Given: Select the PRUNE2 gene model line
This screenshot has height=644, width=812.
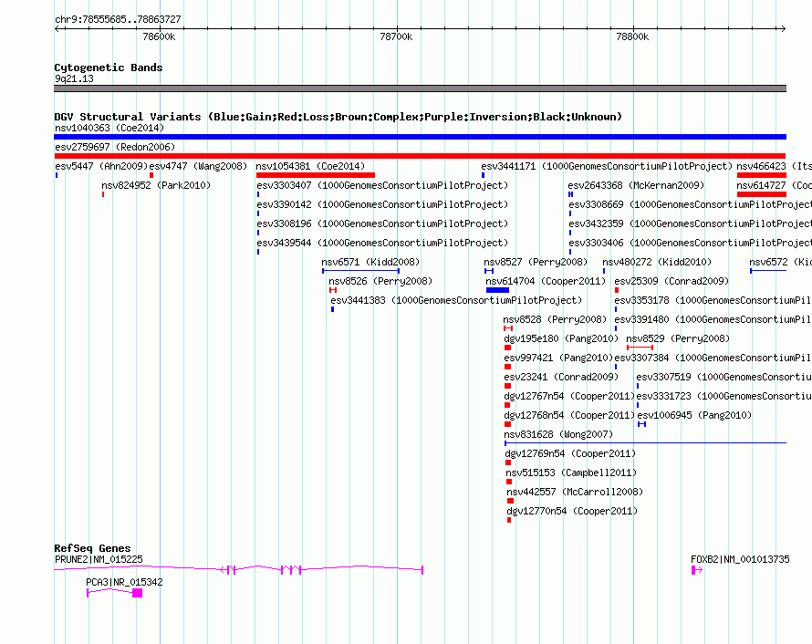Looking at the screenshot, I should [237, 569].
